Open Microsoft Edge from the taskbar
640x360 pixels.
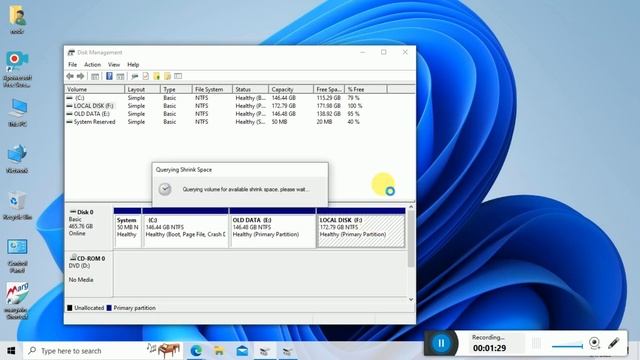tap(196, 351)
